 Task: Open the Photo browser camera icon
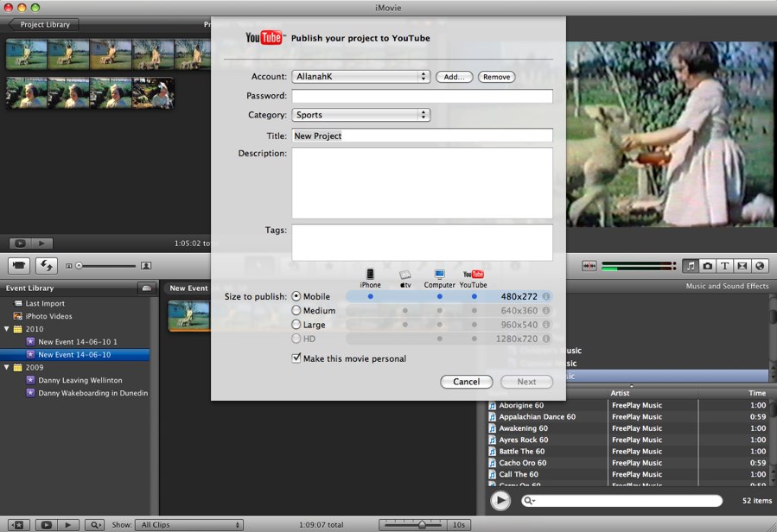click(x=708, y=266)
